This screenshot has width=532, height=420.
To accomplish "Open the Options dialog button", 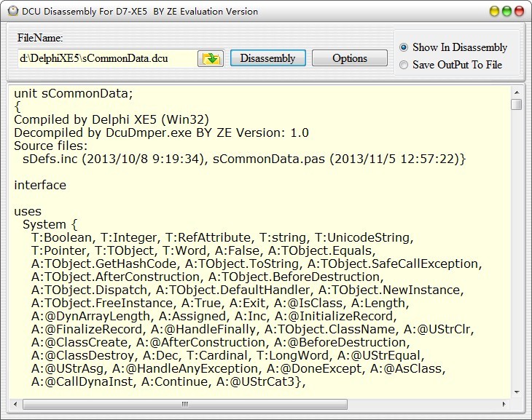I will [x=350, y=58].
